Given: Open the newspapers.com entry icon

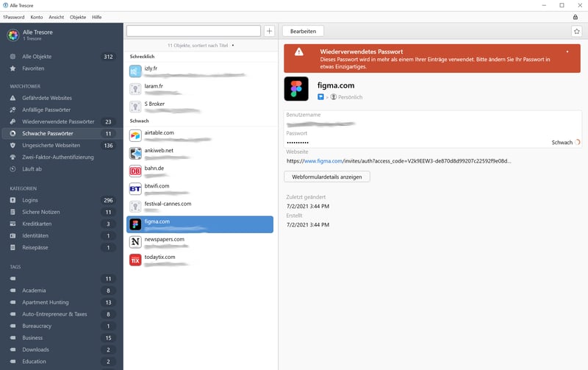Looking at the screenshot, I should [135, 242].
